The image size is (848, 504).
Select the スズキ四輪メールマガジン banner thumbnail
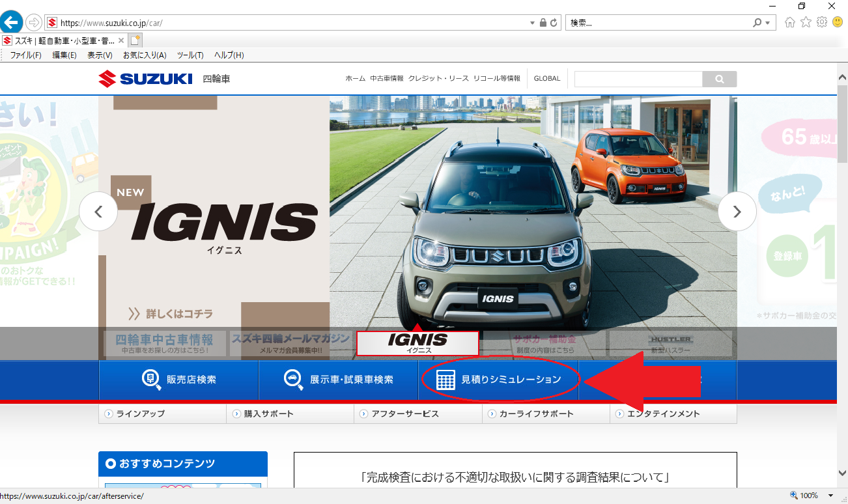pyautogui.click(x=291, y=343)
